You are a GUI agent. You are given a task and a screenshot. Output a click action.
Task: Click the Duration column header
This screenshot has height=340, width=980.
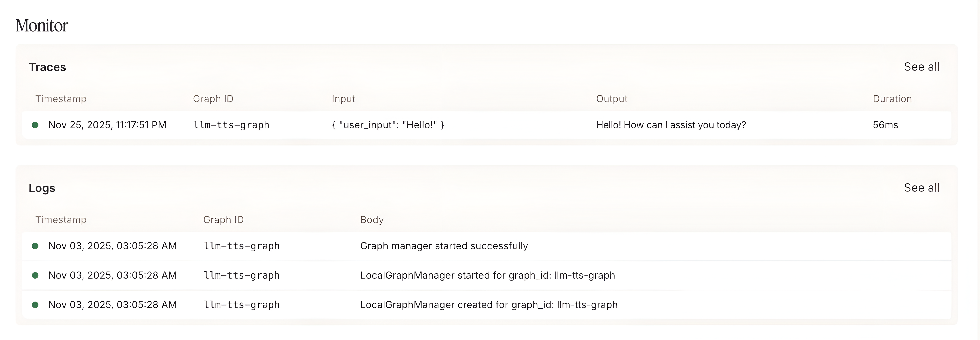coord(892,99)
